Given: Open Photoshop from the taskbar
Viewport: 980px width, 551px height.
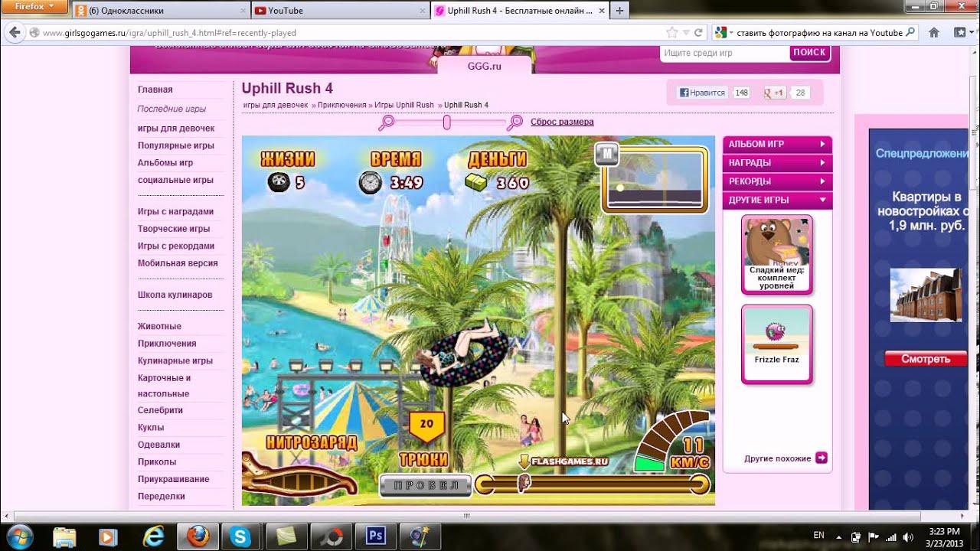Looking at the screenshot, I should pos(375,536).
